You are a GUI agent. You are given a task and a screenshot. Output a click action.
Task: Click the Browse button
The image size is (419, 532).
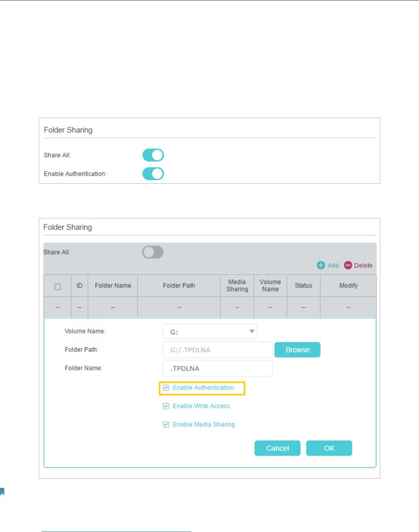(298, 350)
